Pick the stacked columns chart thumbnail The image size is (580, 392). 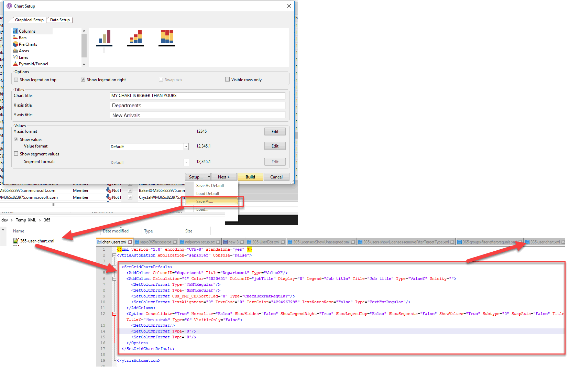point(135,38)
